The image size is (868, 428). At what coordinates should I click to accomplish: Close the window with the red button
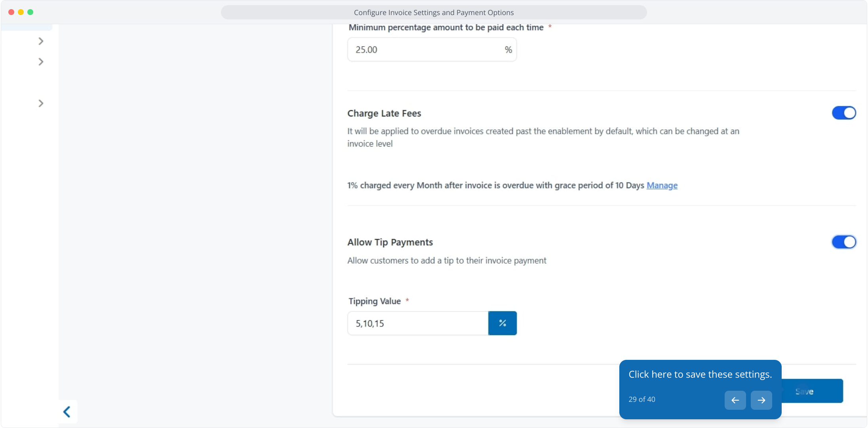[x=11, y=12]
